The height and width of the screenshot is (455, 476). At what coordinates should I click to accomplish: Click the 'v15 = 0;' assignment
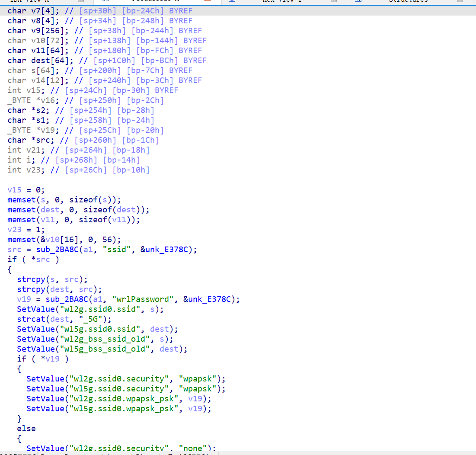coord(26,190)
